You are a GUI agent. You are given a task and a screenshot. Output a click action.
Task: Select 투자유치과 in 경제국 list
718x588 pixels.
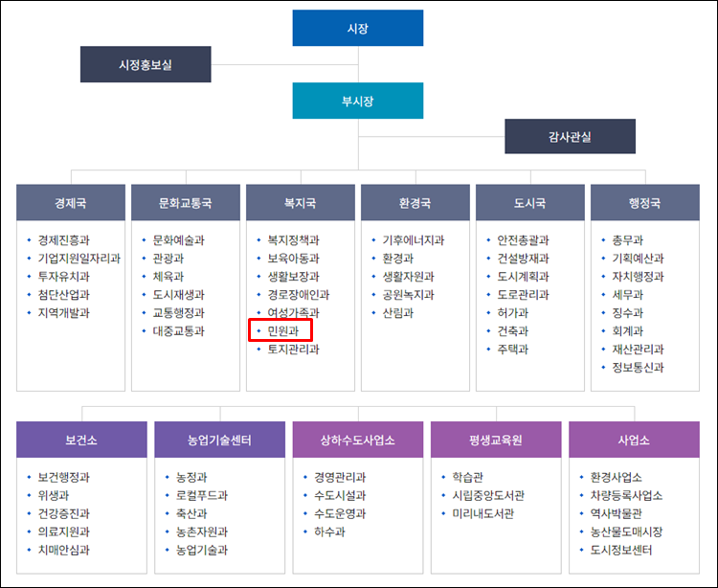click(x=63, y=277)
